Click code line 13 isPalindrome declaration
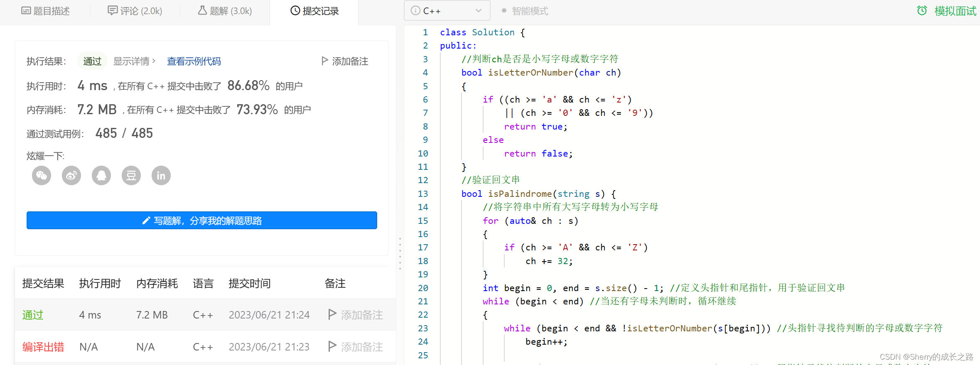Viewport: 980px width, 365px height. click(538, 194)
